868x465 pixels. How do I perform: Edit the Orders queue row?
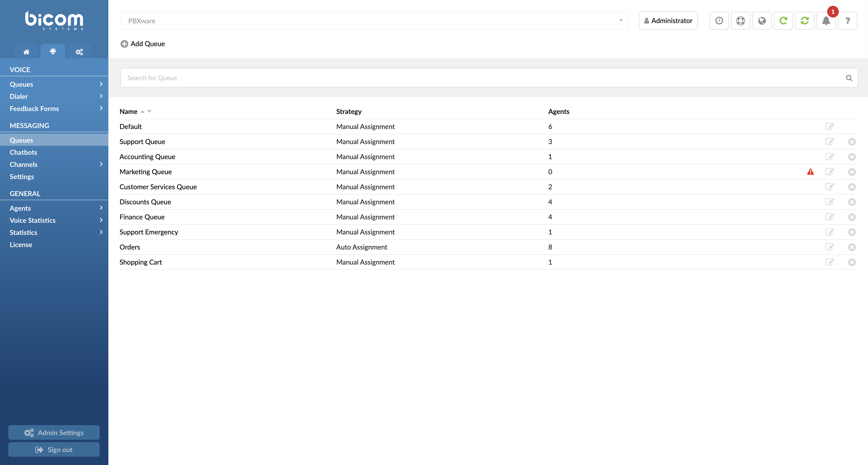click(830, 247)
